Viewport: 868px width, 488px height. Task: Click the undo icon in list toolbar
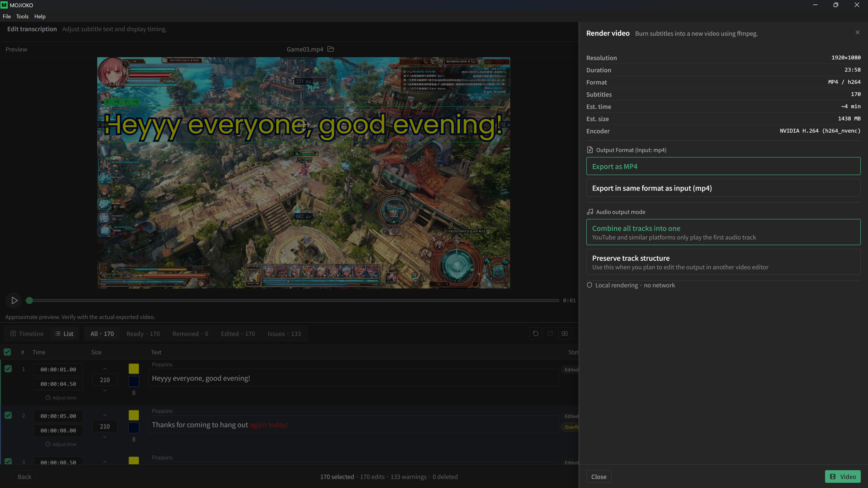click(535, 333)
